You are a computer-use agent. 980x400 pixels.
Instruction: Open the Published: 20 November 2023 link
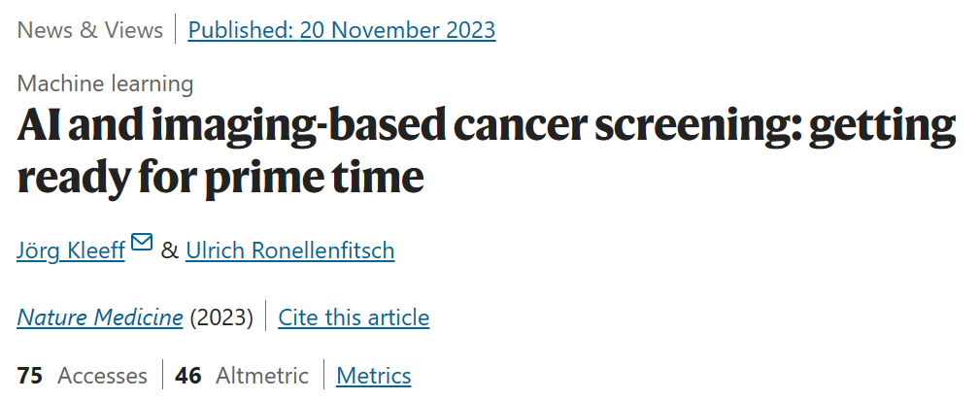[342, 30]
